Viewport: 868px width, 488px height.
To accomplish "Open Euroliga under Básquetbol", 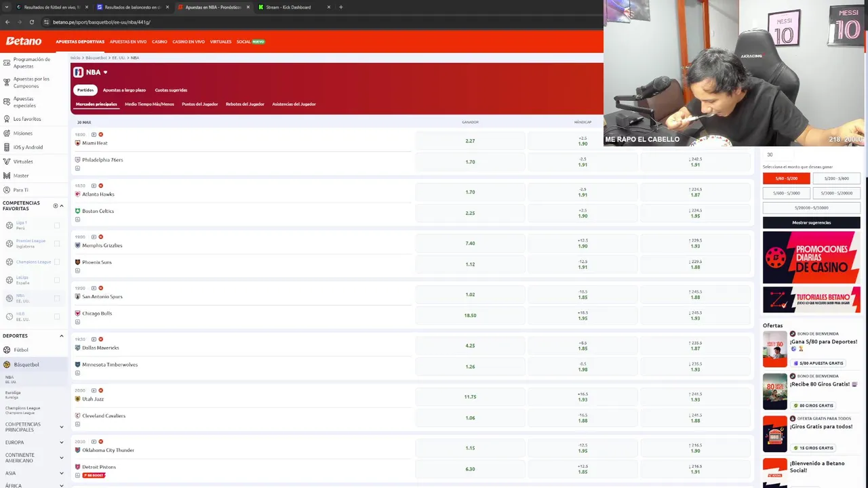I will pos(13,394).
